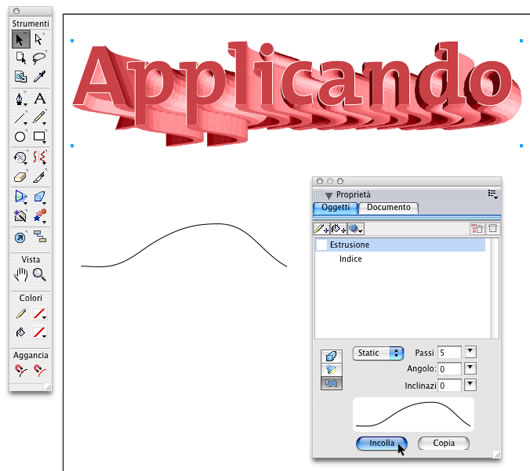Viewport: 530px width, 471px height.
Task: Select the Zoom magnifier tool
Action: click(40, 275)
